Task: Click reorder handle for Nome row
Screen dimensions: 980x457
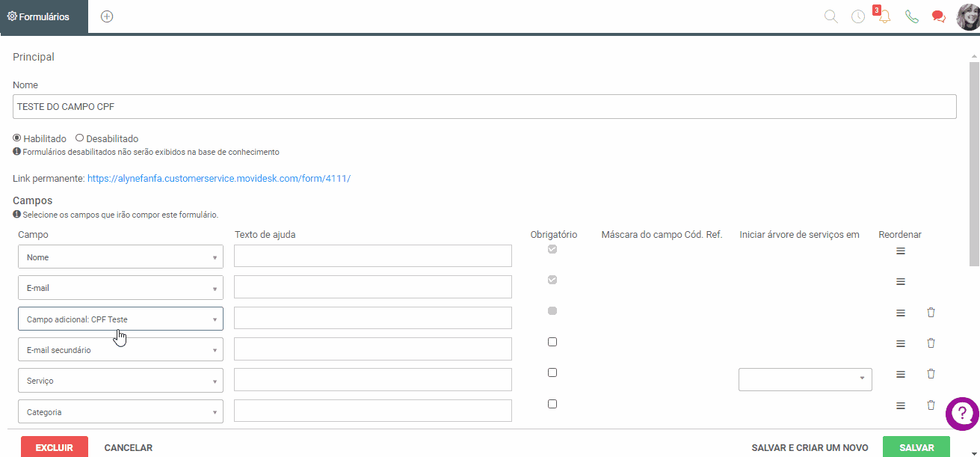Action: coord(901,251)
